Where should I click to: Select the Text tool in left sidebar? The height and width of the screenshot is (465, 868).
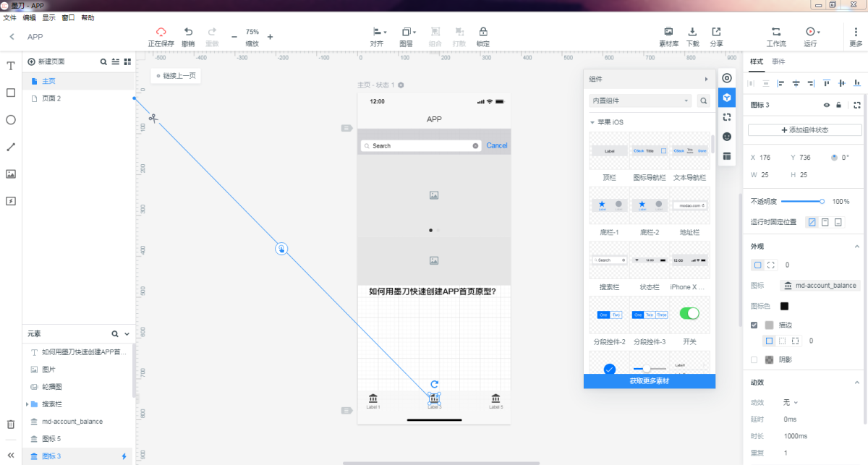(11, 66)
